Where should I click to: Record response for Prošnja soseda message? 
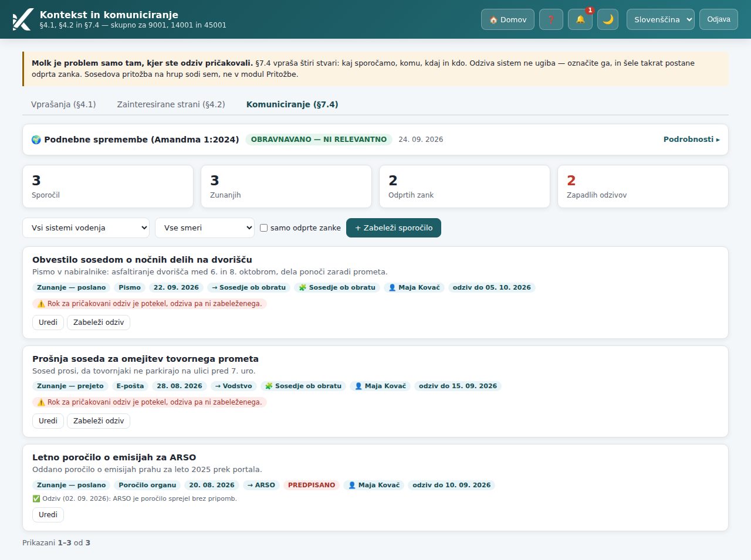point(99,421)
